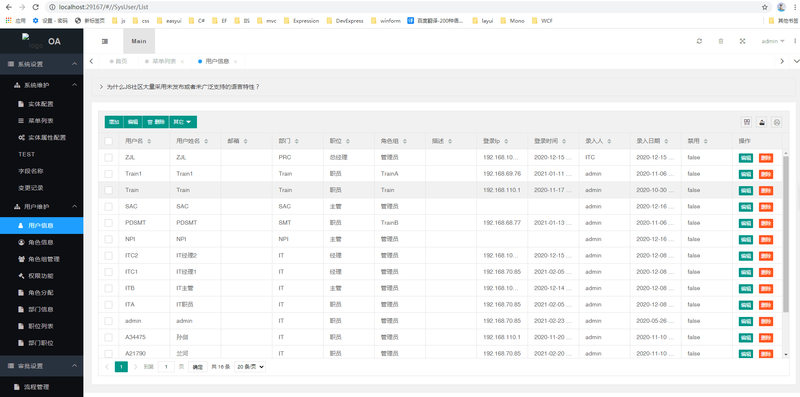The height and width of the screenshot is (397, 800).
Task: Switch to the 首页 tab
Action: 118,61
